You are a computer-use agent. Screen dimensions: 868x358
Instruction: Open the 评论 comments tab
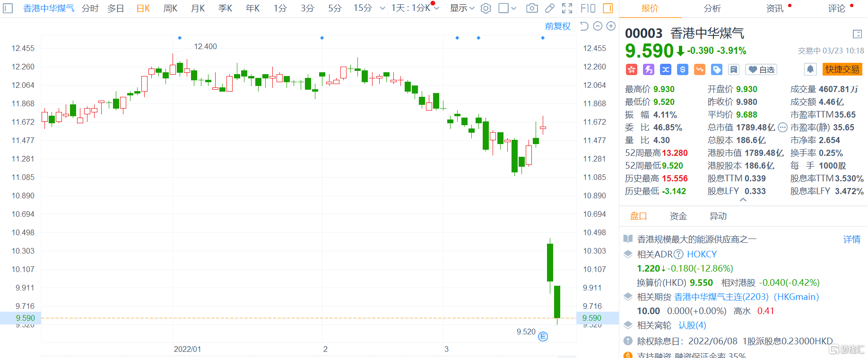[836, 8]
